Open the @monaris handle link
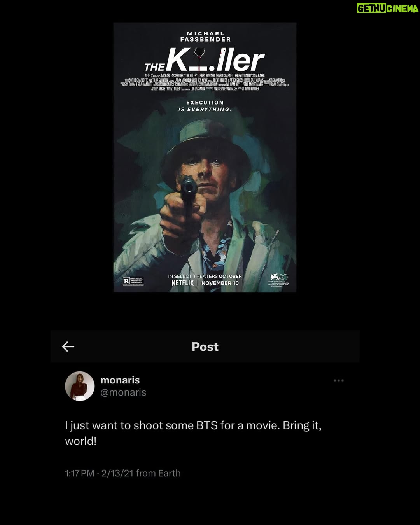This screenshot has height=525, width=420. coord(123,392)
